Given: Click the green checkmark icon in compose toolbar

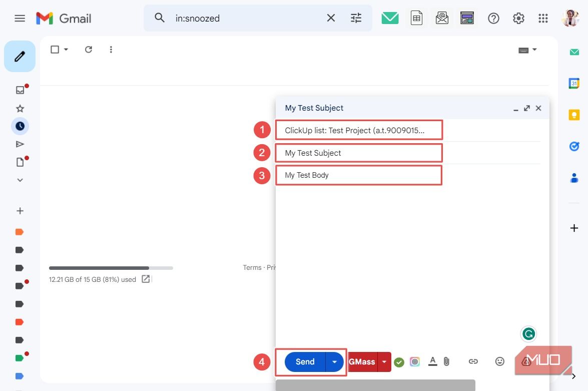Looking at the screenshot, I should (x=399, y=362).
